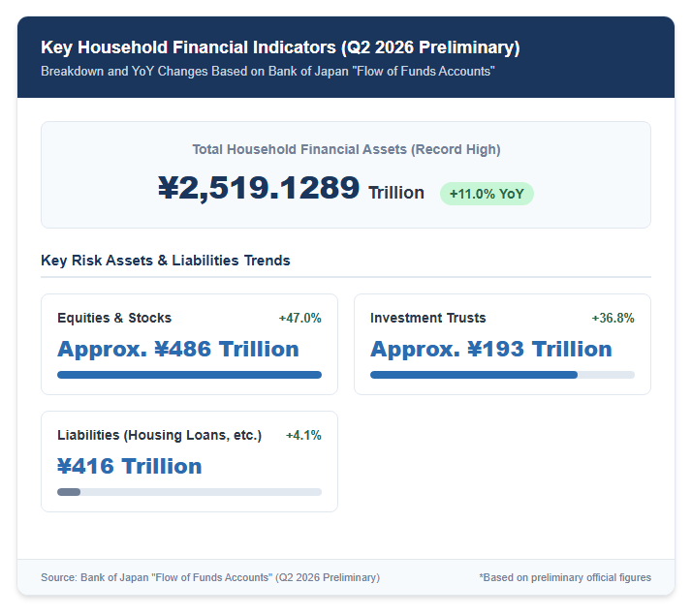Click the Total Household Financial Assets label
The height and width of the screenshot is (616, 692).
pos(346,149)
